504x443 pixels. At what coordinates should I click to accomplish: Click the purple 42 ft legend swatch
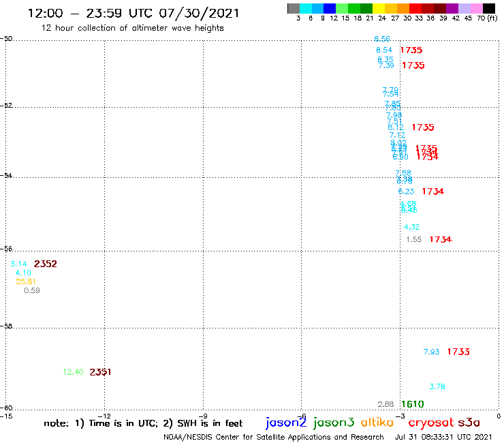point(452,8)
